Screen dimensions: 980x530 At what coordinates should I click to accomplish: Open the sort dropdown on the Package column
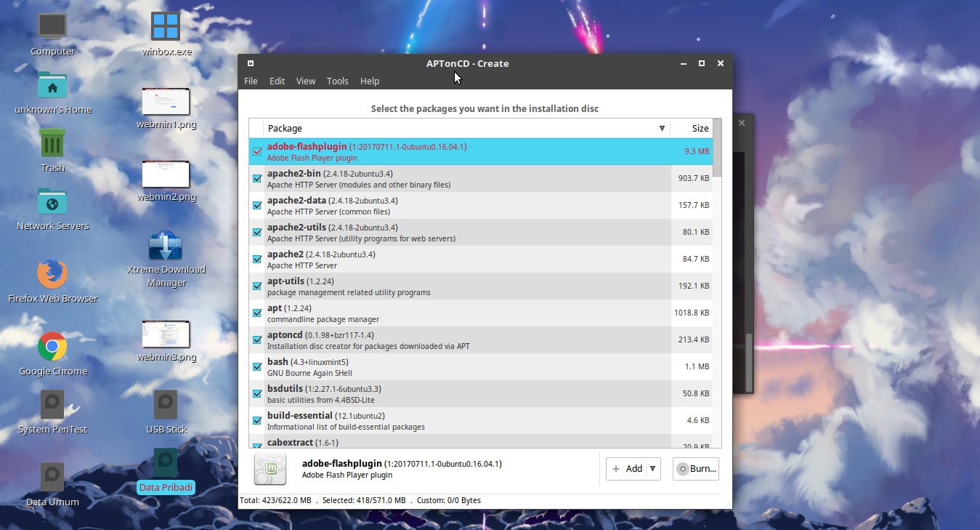pos(662,128)
